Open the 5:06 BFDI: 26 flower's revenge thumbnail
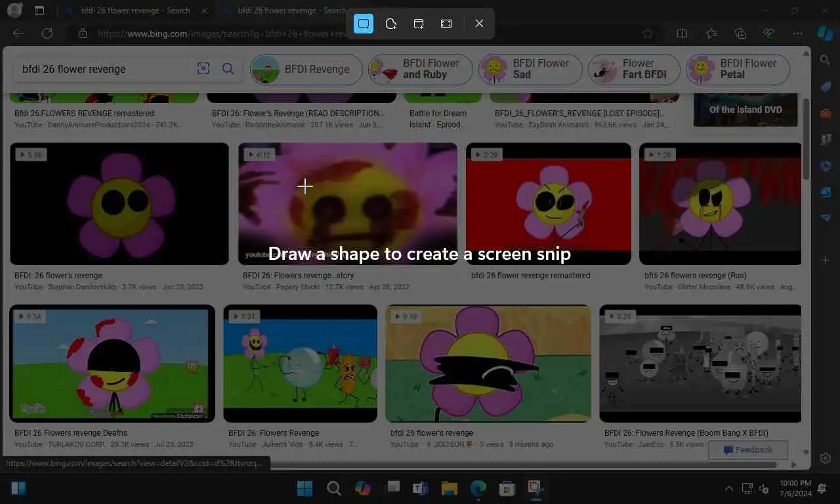 point(119,204)
